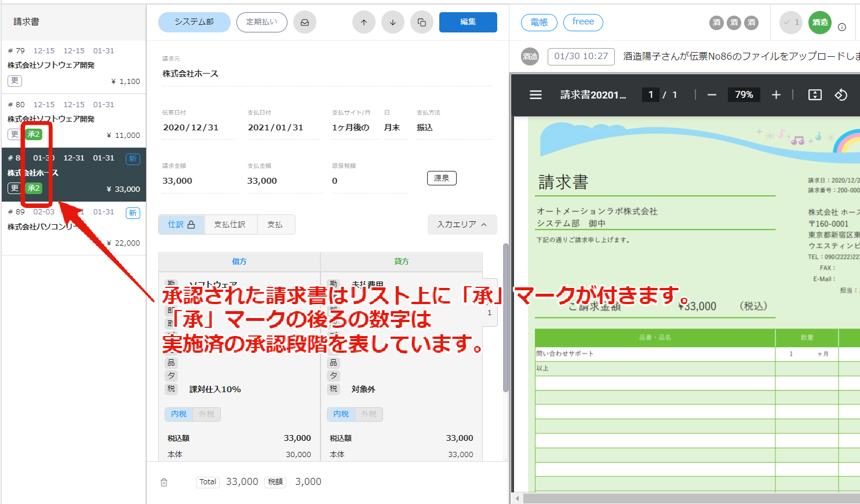Toggle the 源泉 withholding button
The height and width of the screenshot is (504, 860).
pyautogui.click(x=442, y=178)
